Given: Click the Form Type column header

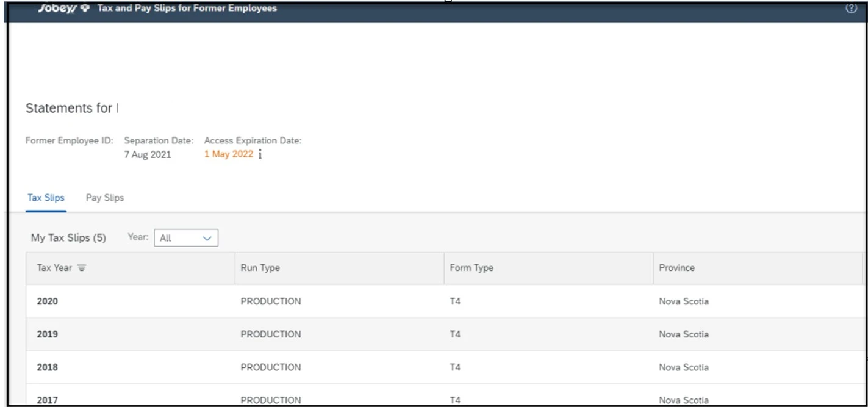Looking at the screenshot, I should click(x=472, y=268).
